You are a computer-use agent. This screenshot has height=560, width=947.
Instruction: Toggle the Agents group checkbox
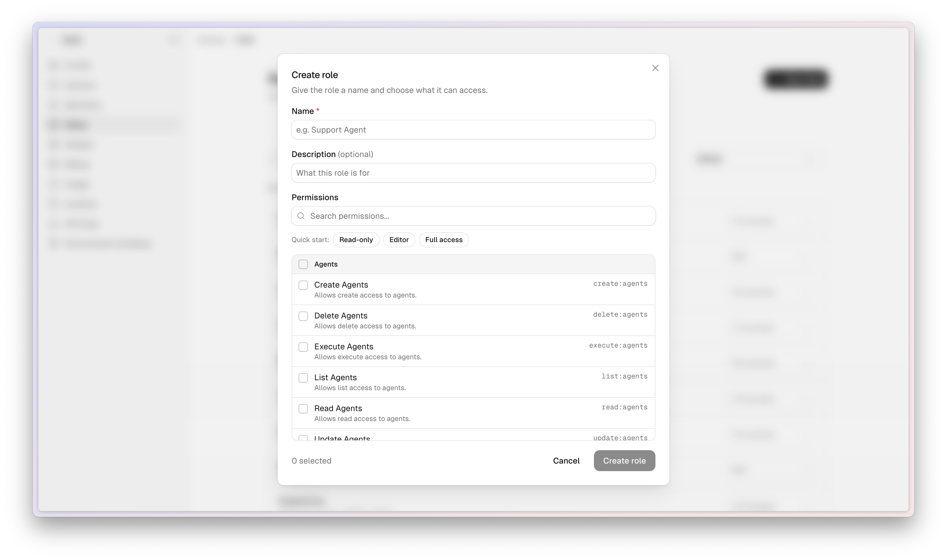point(303,264)
